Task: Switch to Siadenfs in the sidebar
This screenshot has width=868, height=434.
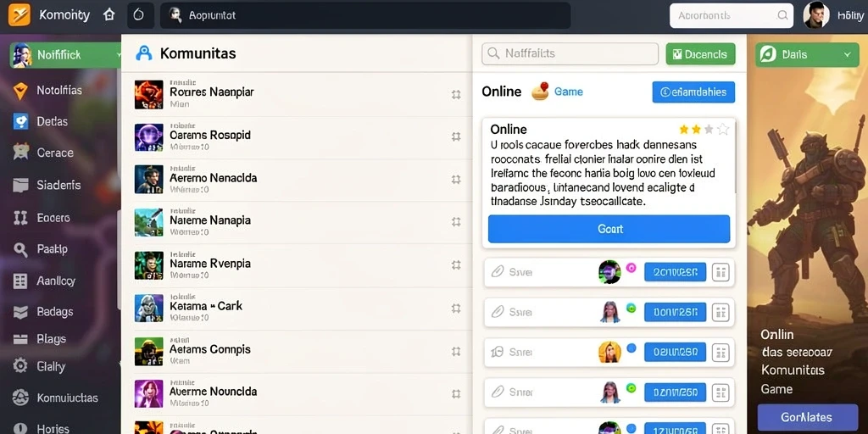Action: click(x=58, y=185)
